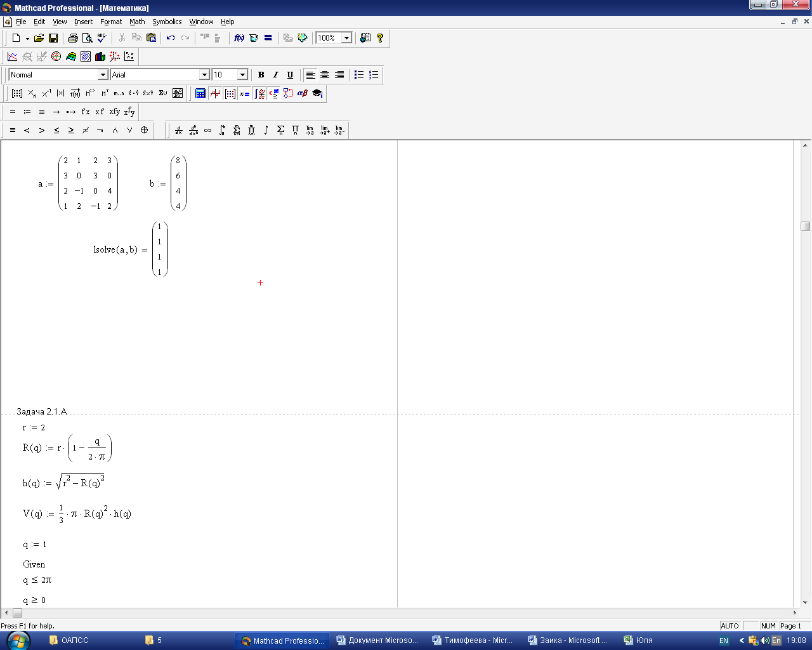Viewport: 812px width, 650px height.
Task: Print the worksheet using the printer icon
Action: [73, 38]
